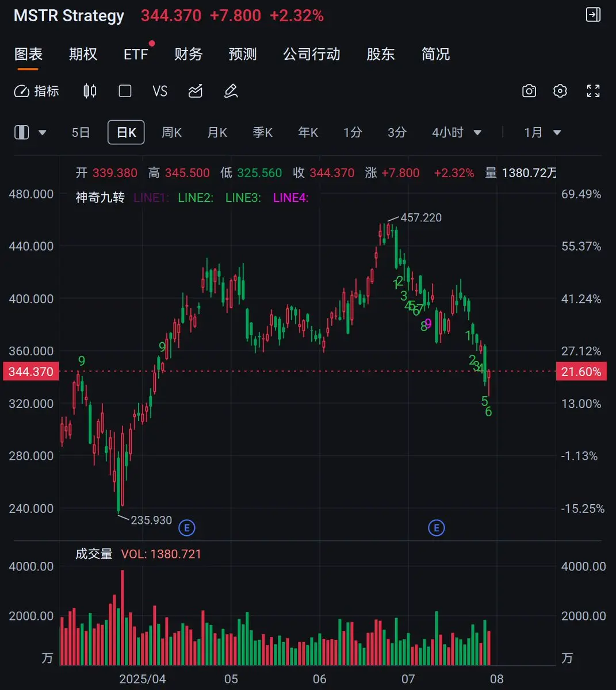
Task: Open the VS comparison tool
Action: pyautogui.click(x=160, y=91)
